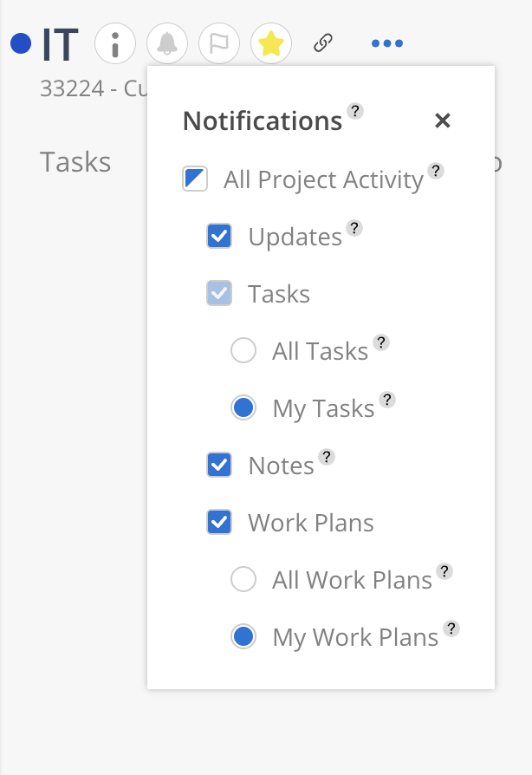Choose All Work Plans radio option
This screenshot has width=532, height=775.
(243, 579)
